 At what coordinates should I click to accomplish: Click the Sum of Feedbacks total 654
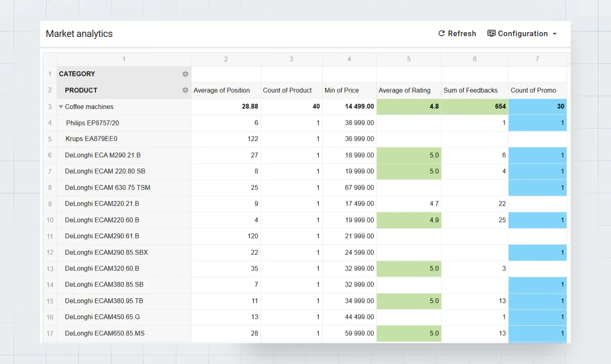pos(474,107)
